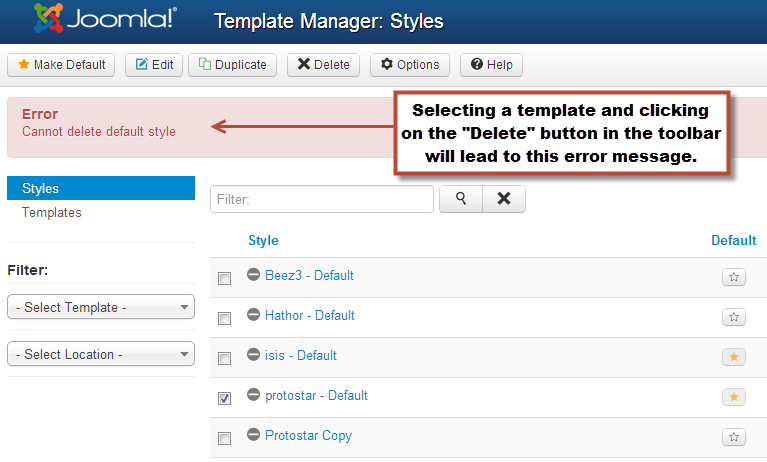Click the Joomla! logo
767x462 pixels.
pos(105,18)
